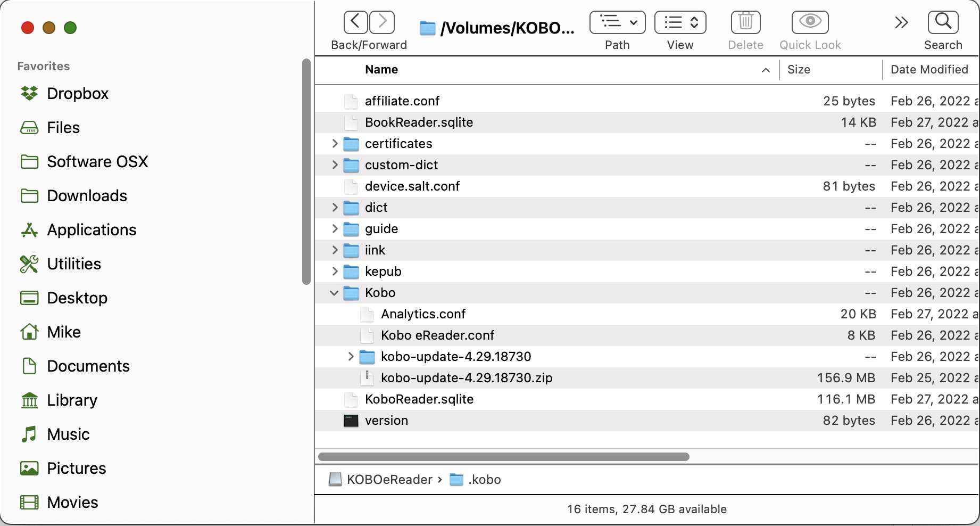Open Search with the magnifier icon
This screenshot has width=980, height=526.
pos(943,22)
